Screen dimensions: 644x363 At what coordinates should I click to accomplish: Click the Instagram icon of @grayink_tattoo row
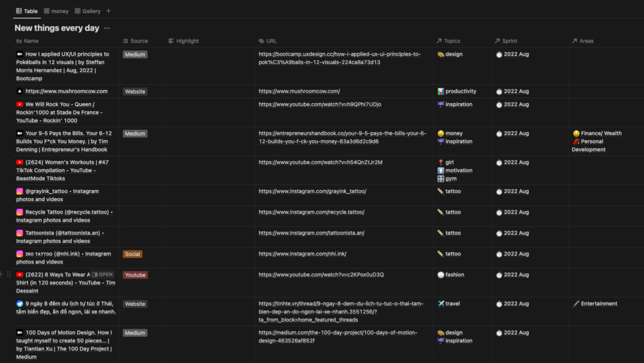coord(19,191)
